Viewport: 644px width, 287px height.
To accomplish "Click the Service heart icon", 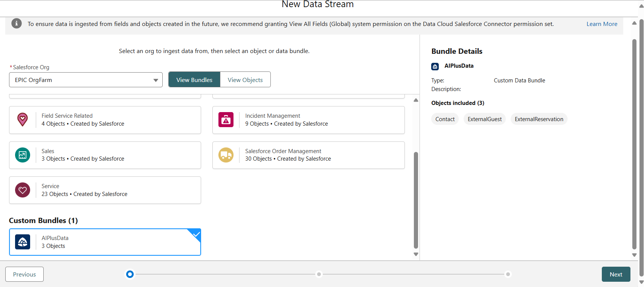I will click(x=23, y=190).
